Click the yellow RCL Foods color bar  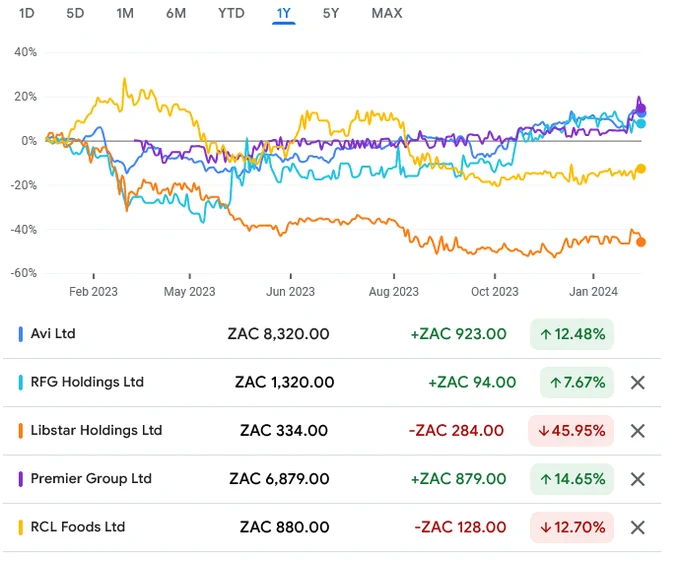click(20, 527)
